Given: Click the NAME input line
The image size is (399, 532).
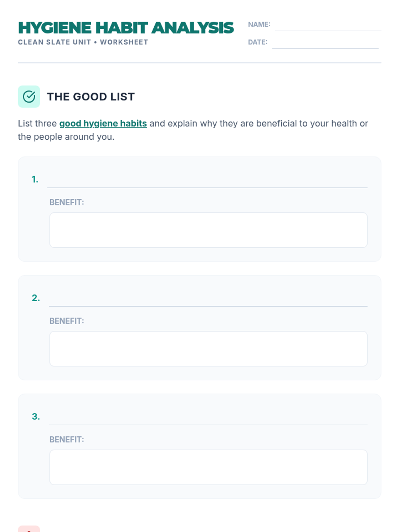Looking at the screenshot, I should pos(328,25).
